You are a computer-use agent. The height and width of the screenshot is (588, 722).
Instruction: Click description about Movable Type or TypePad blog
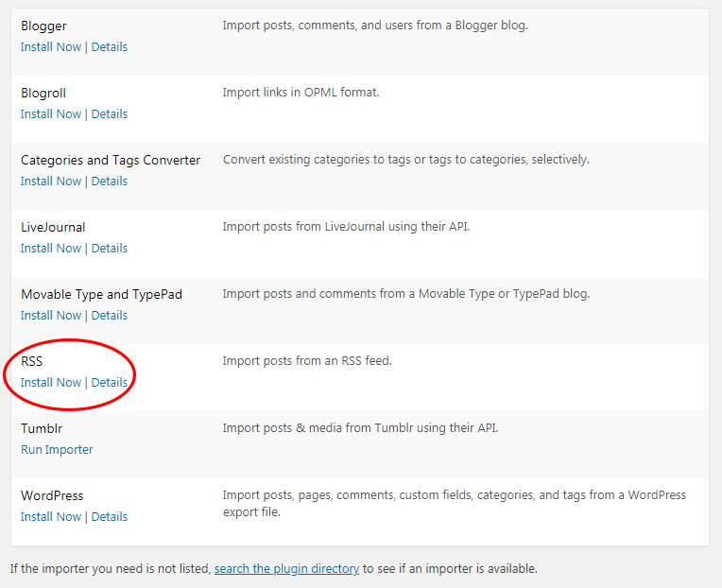406,294
